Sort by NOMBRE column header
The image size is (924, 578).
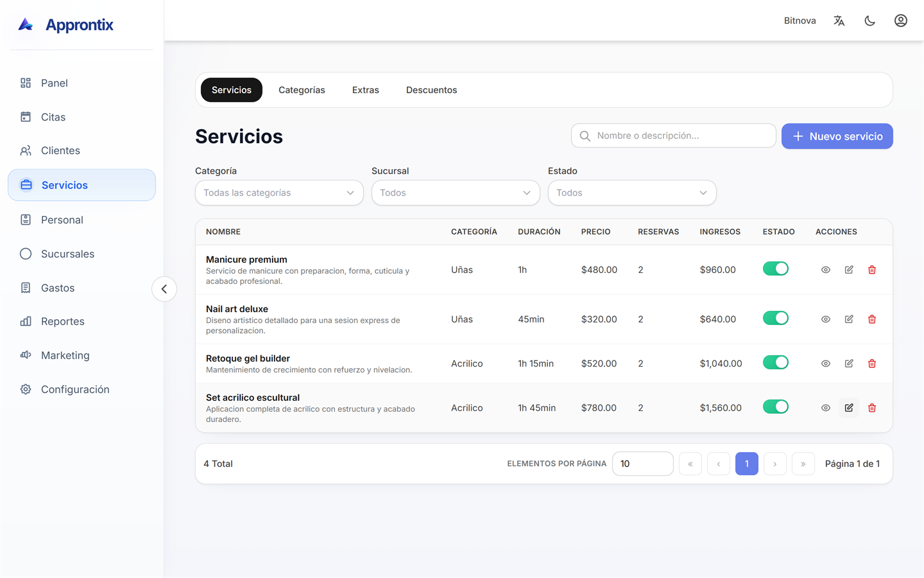223,232
